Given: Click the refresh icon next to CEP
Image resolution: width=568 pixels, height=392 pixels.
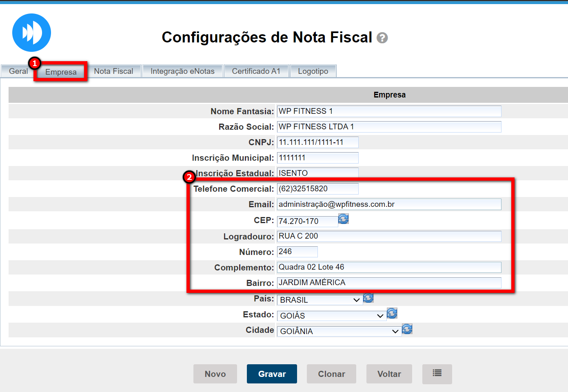Looking at the screenshot, I should [x=344, y=219].
